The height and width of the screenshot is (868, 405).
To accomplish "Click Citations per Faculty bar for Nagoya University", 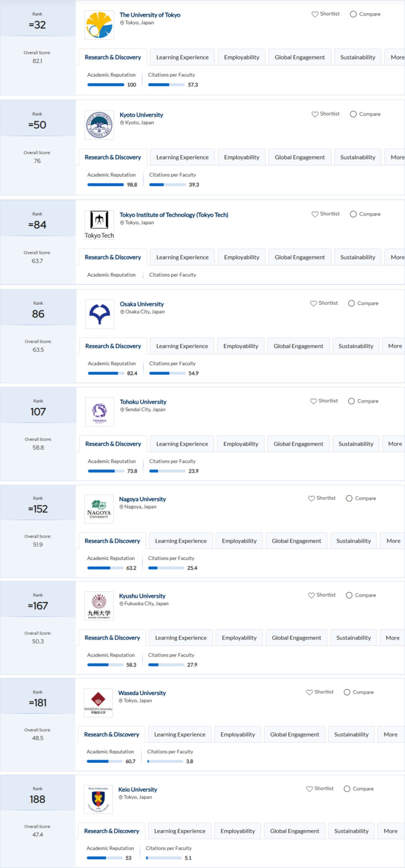I will coord(166,568).
